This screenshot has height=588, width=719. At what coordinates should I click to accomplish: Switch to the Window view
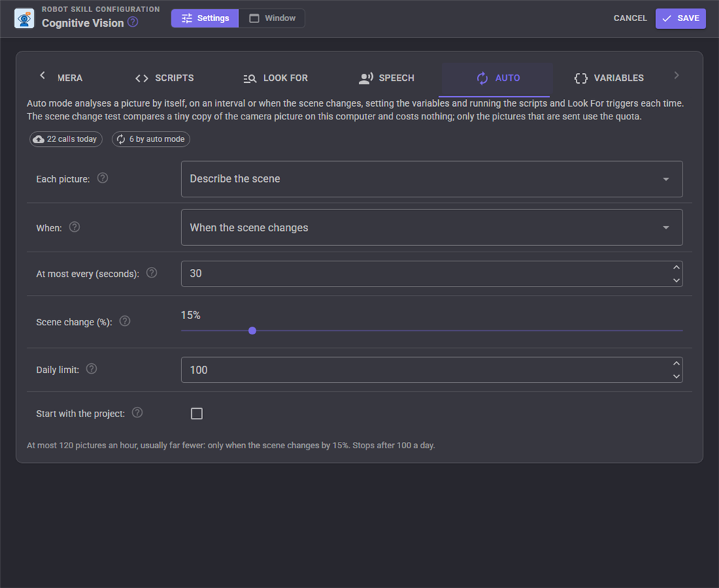point(272,18)
